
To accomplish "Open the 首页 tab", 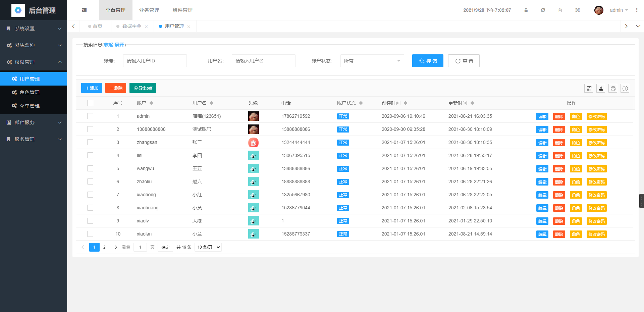I will tap(95, 26).
